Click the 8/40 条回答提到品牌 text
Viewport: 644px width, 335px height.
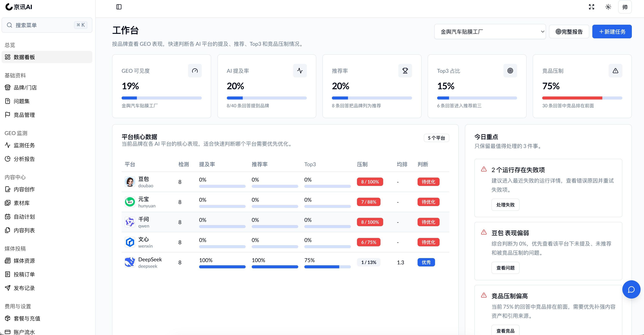pyautogui.click(x=248, y=106)
